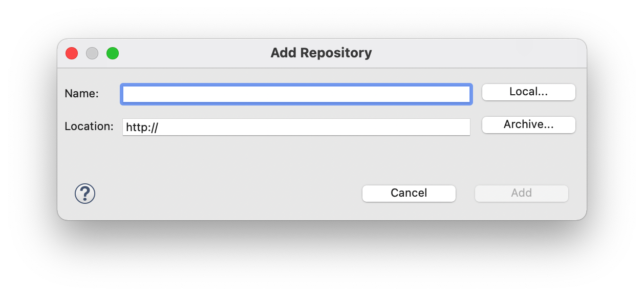644x296 pixels.
Task: Click the "Location:" label
Action: [89, 126]
